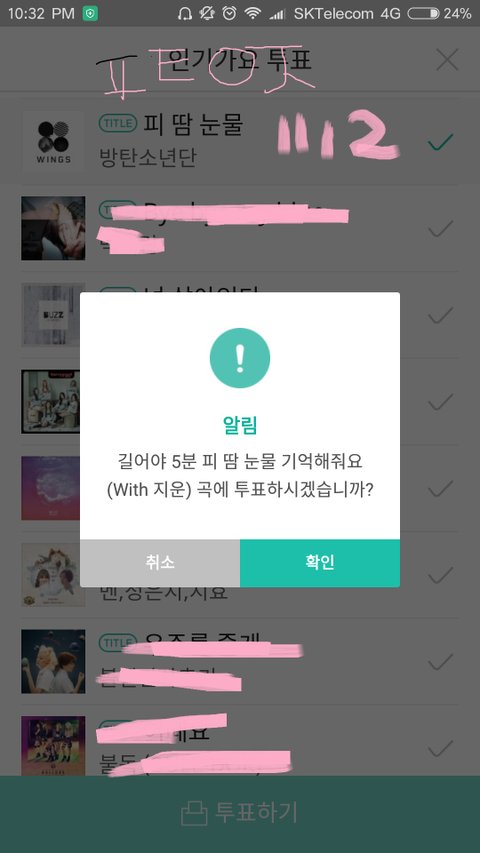Select the checkmark beside the girl group album
Screen dimensions: 480x853
click(x=440, y=402)
